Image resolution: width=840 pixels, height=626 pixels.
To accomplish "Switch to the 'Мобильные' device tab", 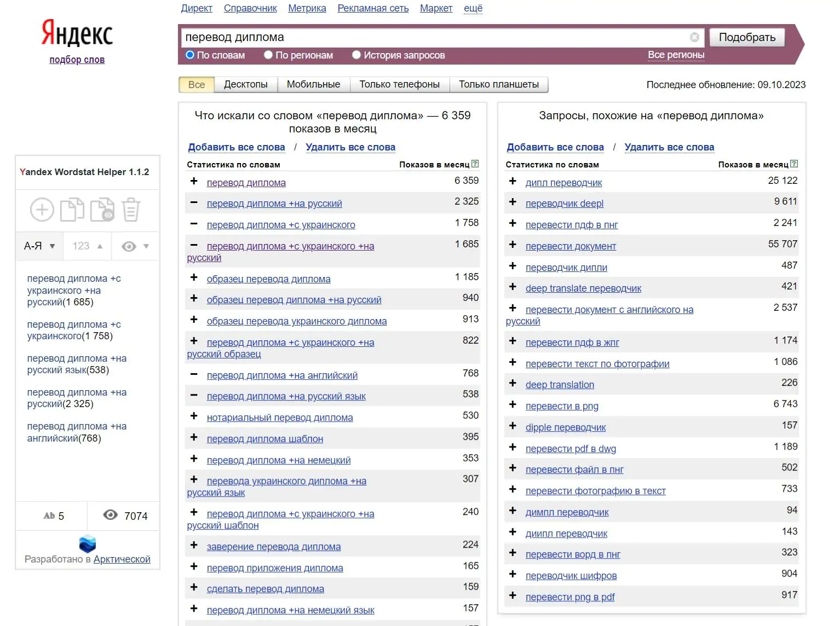I will 313,84.
